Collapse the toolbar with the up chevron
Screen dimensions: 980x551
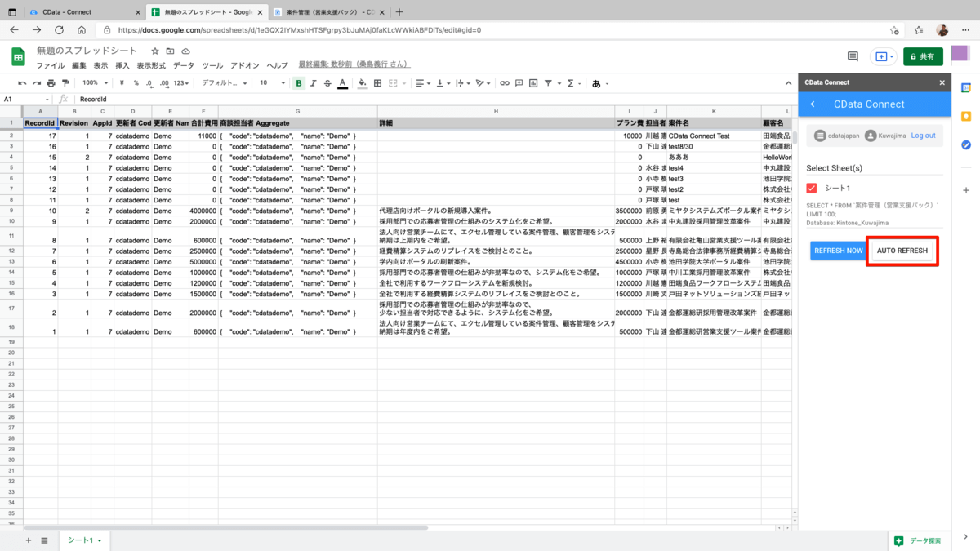point(788,83)
